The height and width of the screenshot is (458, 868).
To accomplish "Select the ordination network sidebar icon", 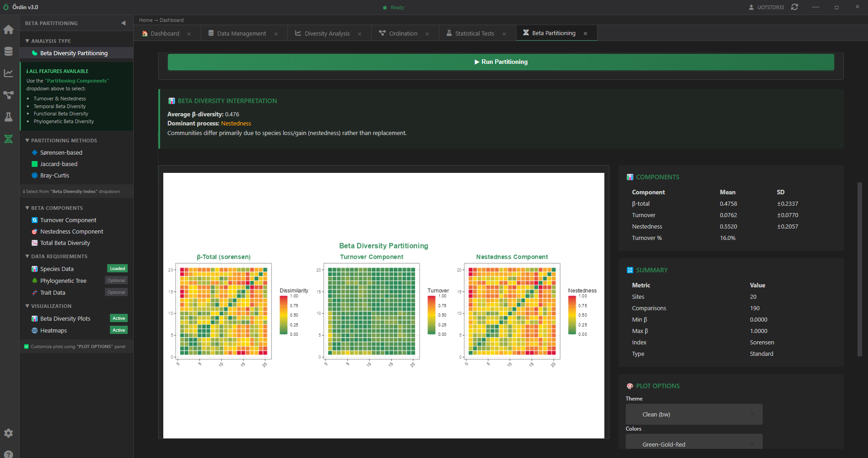I will tap(9, 95).
